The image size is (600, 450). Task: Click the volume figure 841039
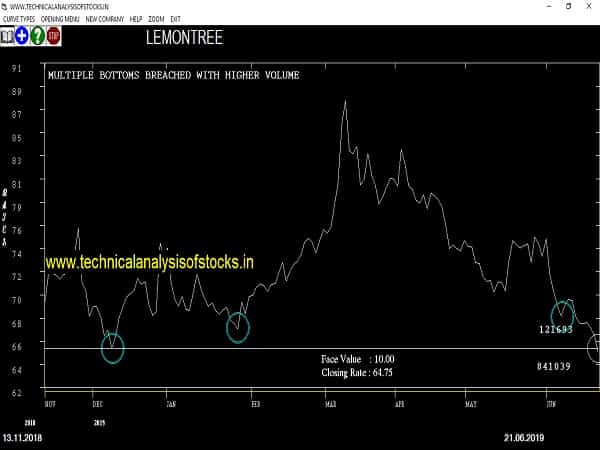click(554, 367)
